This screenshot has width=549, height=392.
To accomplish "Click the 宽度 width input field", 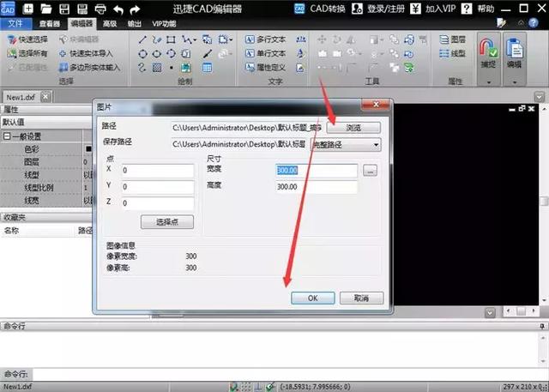I will [317, 171].
